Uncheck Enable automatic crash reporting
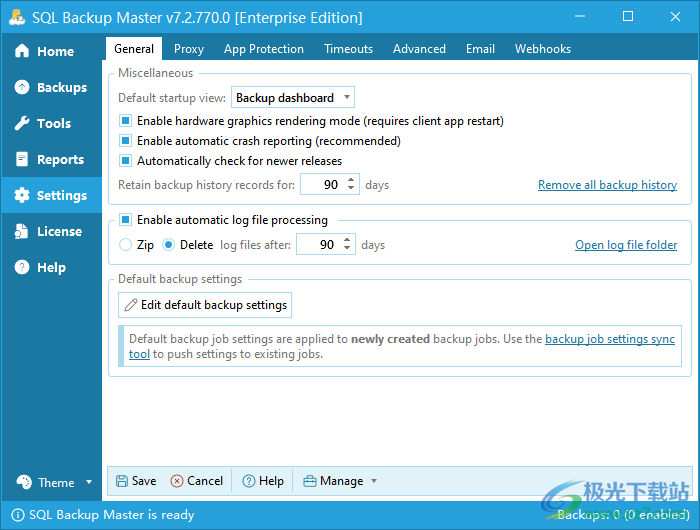This screenshot has width=700, height=530. tap(126, 141)
